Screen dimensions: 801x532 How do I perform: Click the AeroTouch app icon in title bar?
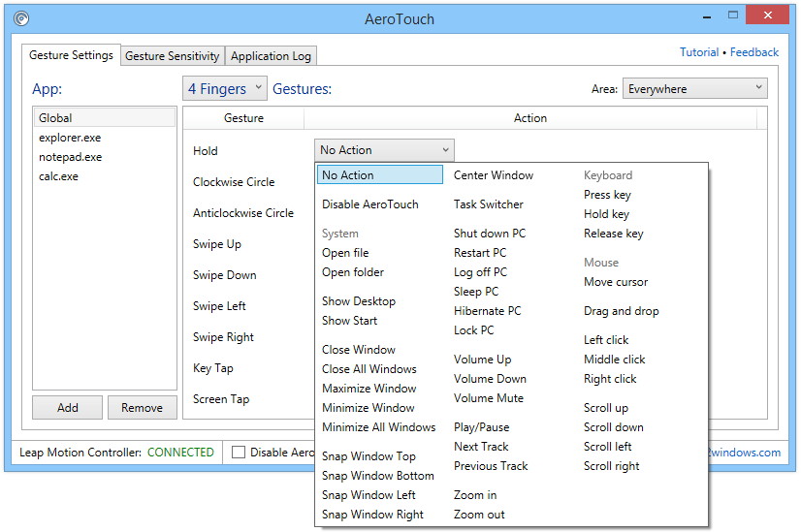point(21,18)
